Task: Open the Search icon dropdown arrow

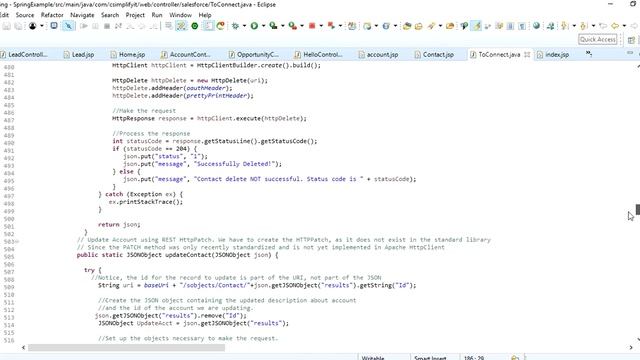Action: point(440,26)
